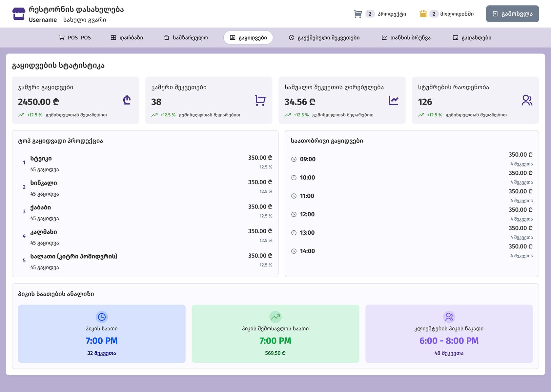Click the chart icon in average order card
The height and width of the screenshot is (392, 551).
pyautogui.click(x=393, y=100)
